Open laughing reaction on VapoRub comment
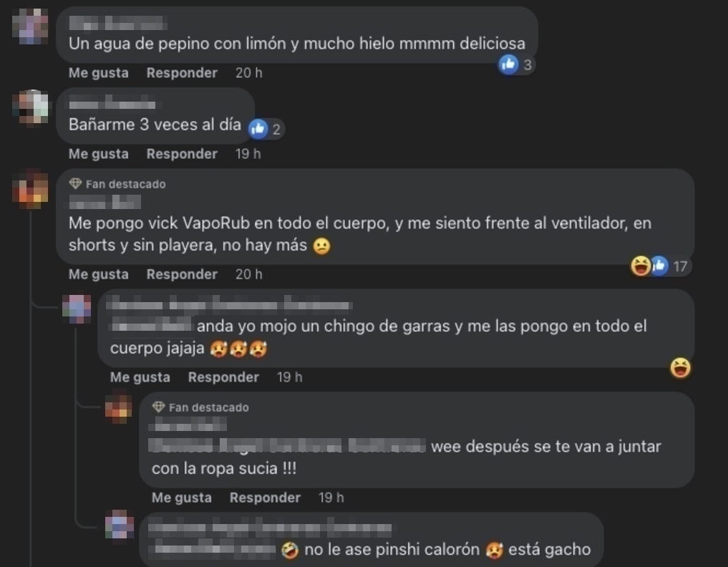This screenshot has width=728, height=567. tap(641, 266)
